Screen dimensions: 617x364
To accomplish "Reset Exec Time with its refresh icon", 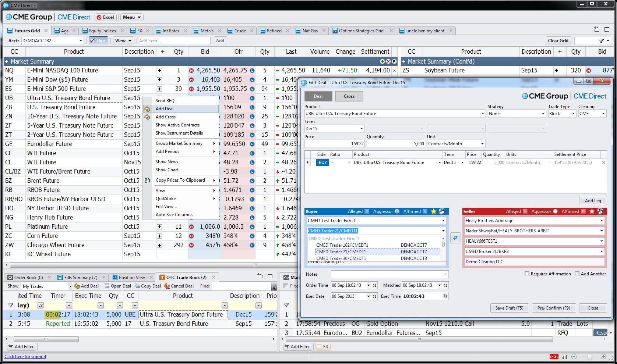I will click(445, 296).
